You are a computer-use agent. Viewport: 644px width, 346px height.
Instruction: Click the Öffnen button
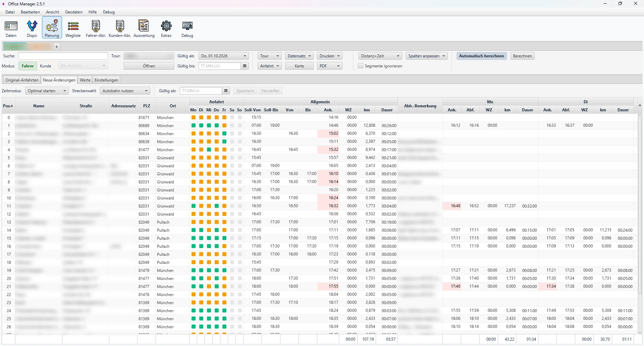pyautogui.click(x=149, y=66)
